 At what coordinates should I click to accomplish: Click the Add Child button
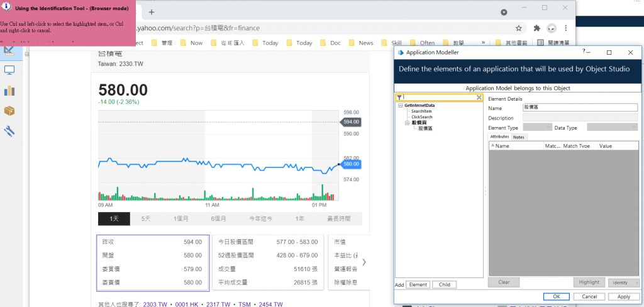coord(445,285)
